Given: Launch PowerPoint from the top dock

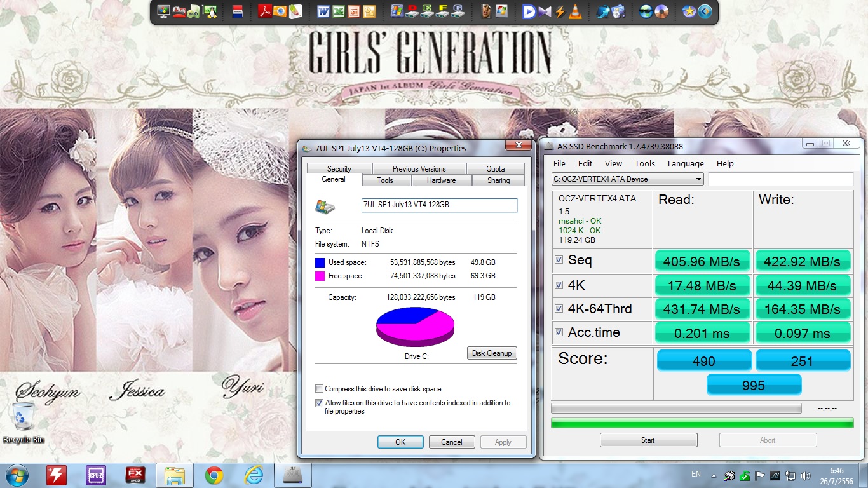Looking at the screenshot, I should [353, 11].
